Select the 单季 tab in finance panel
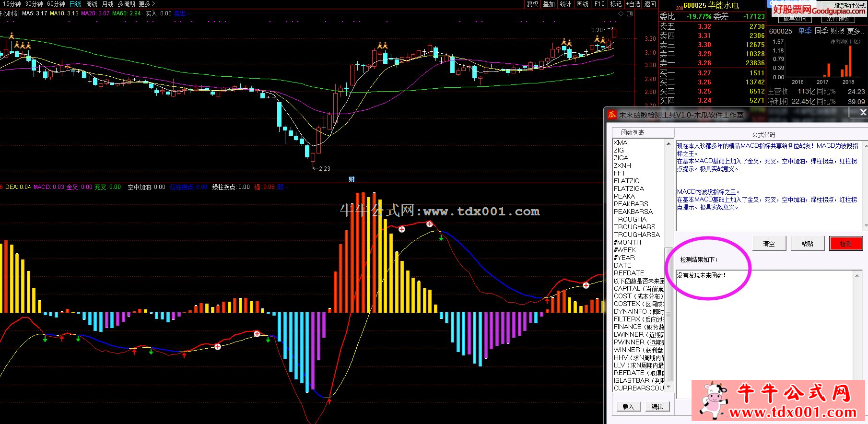Screen dimensions: 868x424 [805, 31]
